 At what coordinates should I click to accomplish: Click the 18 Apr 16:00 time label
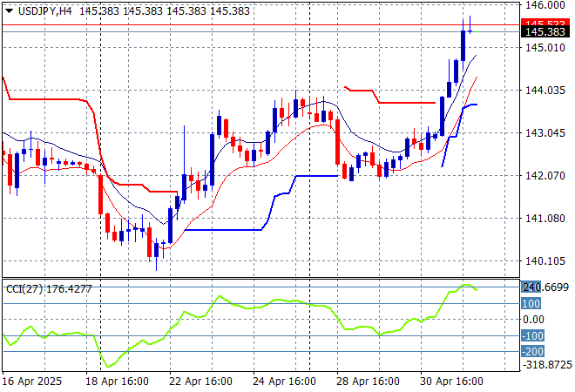pos(117,382)
